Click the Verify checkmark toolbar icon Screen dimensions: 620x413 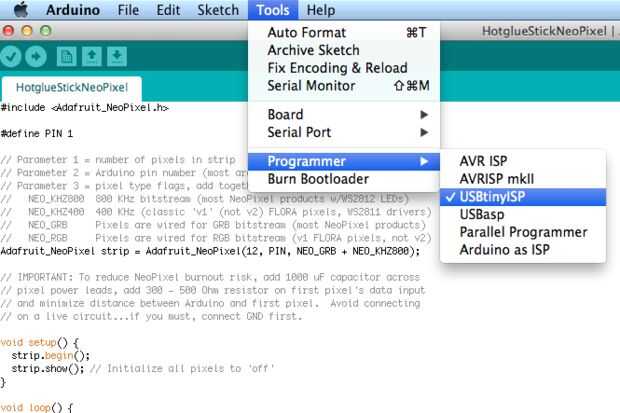pos(11,57)
